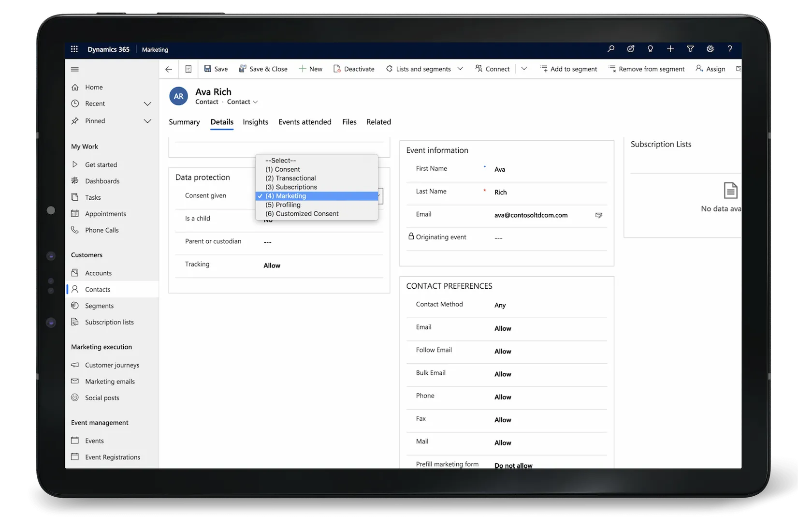Click the search magnifier icon
Screen dimensions: 812x532
point(611,49)
